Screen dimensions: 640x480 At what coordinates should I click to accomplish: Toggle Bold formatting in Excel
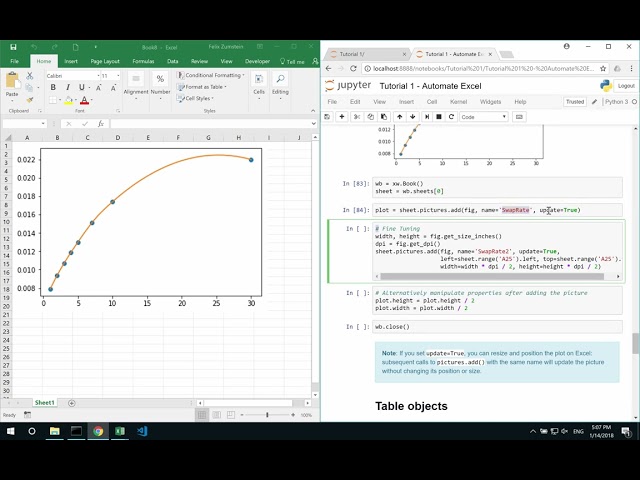point(53,87)
